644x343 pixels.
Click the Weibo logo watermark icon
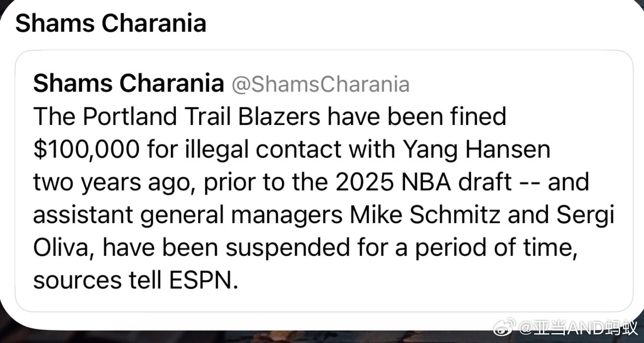504,327
